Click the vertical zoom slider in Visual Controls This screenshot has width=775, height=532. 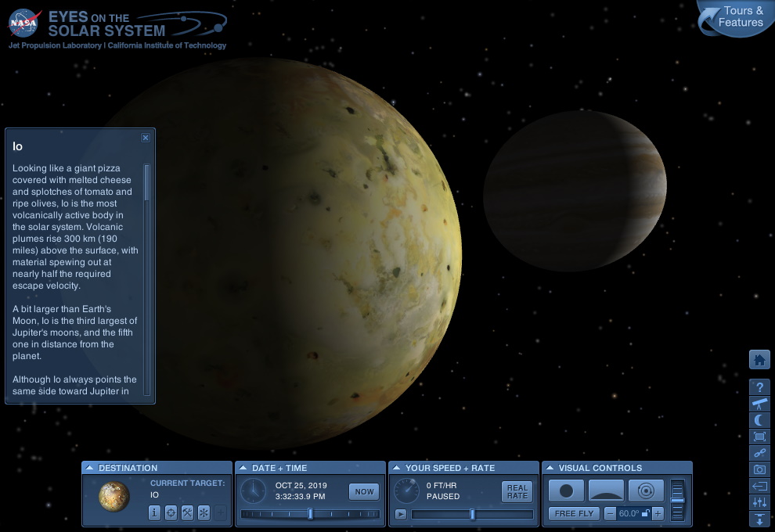(678, 500)
